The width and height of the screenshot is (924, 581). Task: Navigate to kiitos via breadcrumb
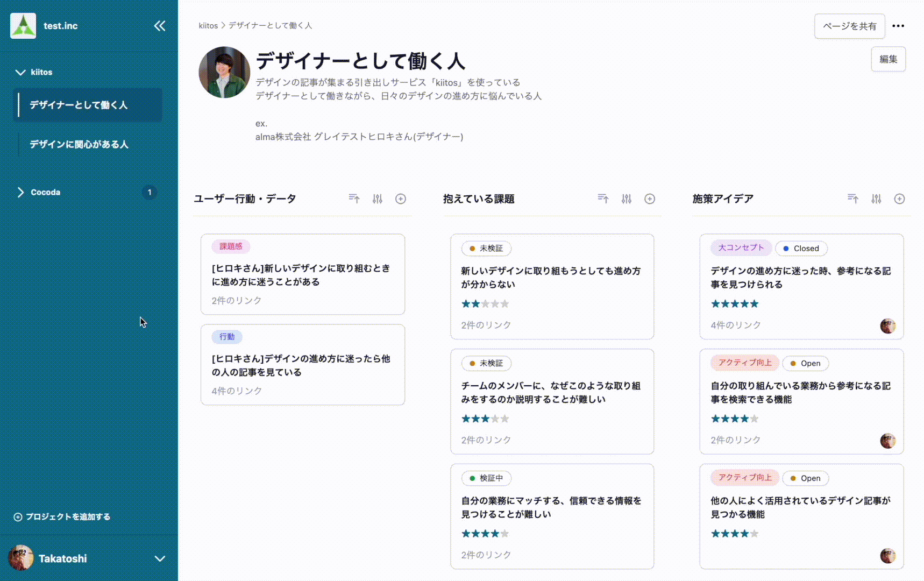tap(207, 25)
